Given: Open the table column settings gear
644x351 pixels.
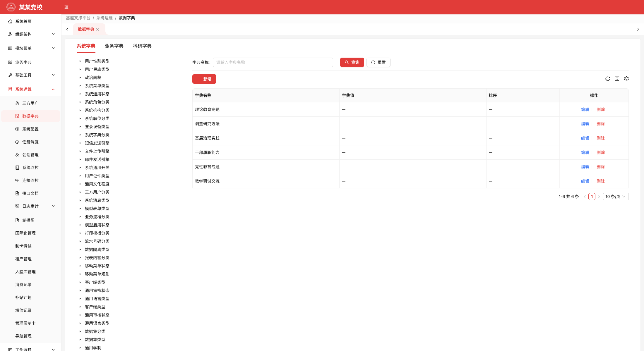Looking at the screenshot, I should (x=626, y=79).
